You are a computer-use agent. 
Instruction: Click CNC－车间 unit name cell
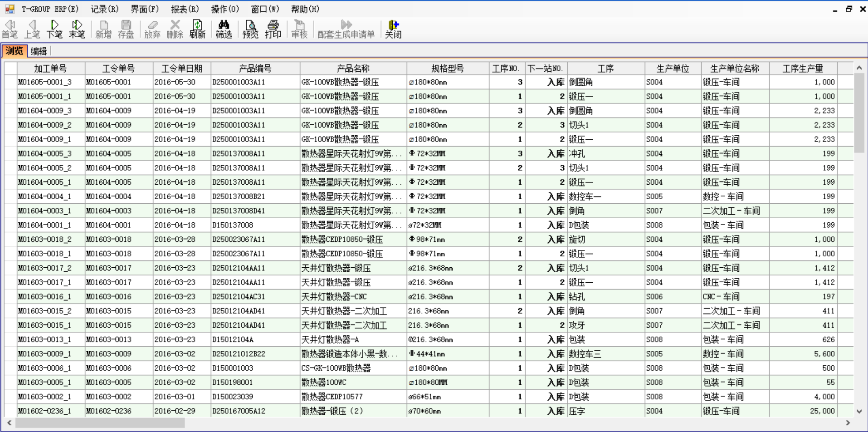tap(735, 296)
